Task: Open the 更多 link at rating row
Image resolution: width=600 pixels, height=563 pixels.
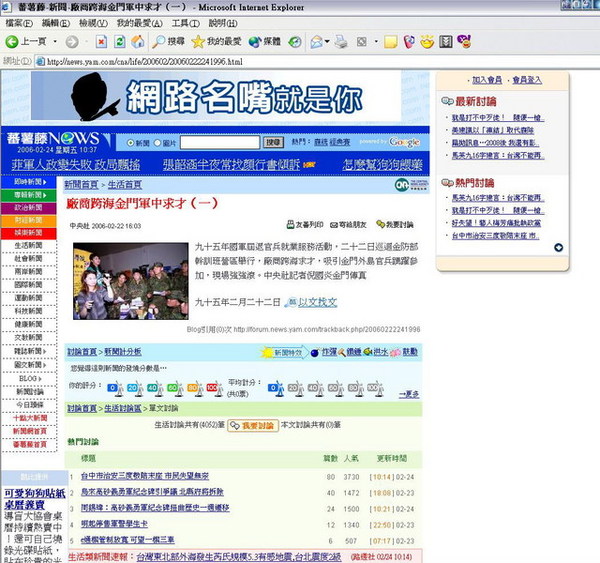Action: pos(409,394)
